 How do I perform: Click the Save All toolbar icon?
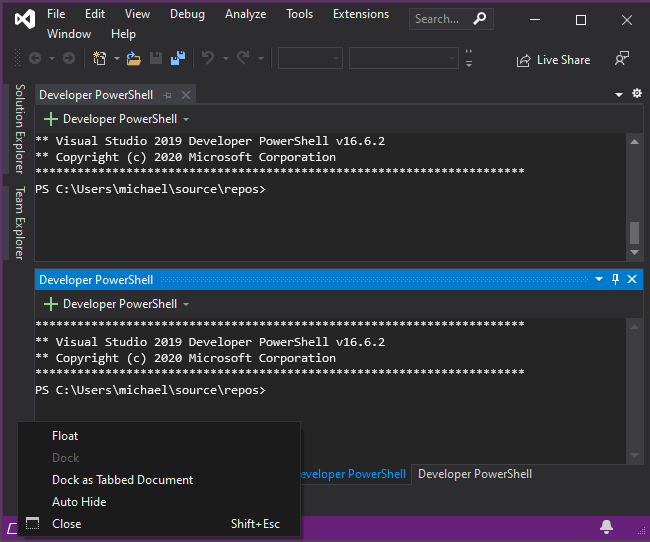pyautogui.click(x=178, y=58)
